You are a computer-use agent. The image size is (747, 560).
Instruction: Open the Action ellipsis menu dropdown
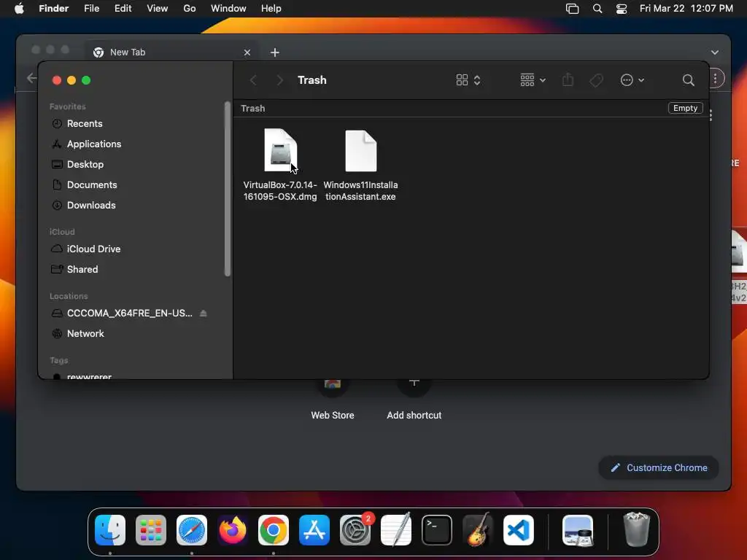point(632,80)
